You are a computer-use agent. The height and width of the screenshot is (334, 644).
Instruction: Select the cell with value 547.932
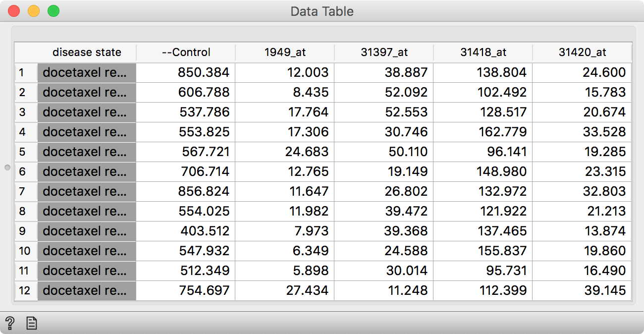click(x=186, y=251)
